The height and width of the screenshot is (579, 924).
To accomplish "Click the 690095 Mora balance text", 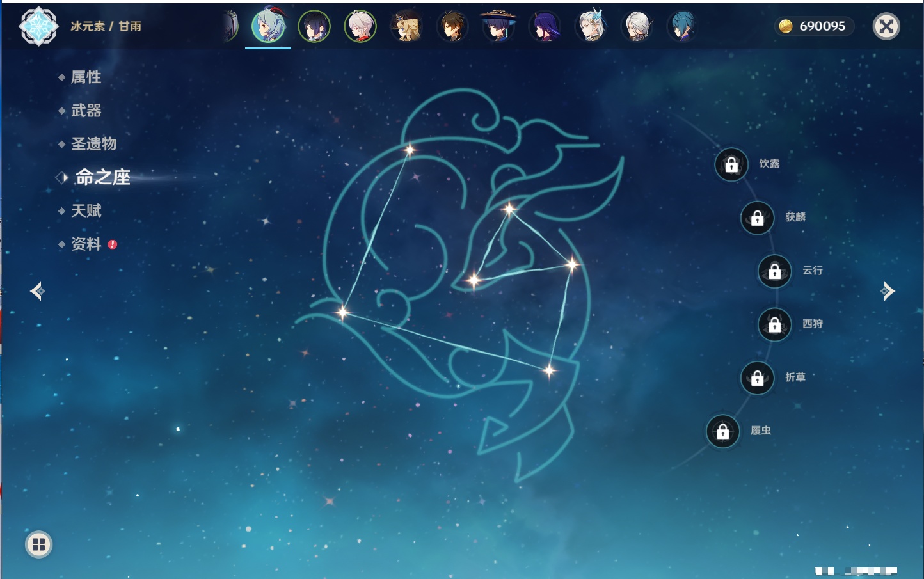I will pos(822,26).
